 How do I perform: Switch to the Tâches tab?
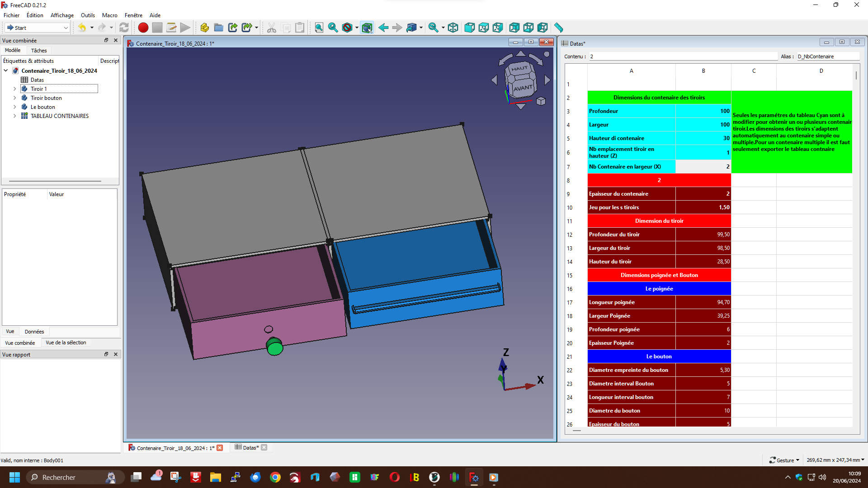pos(39,51)
